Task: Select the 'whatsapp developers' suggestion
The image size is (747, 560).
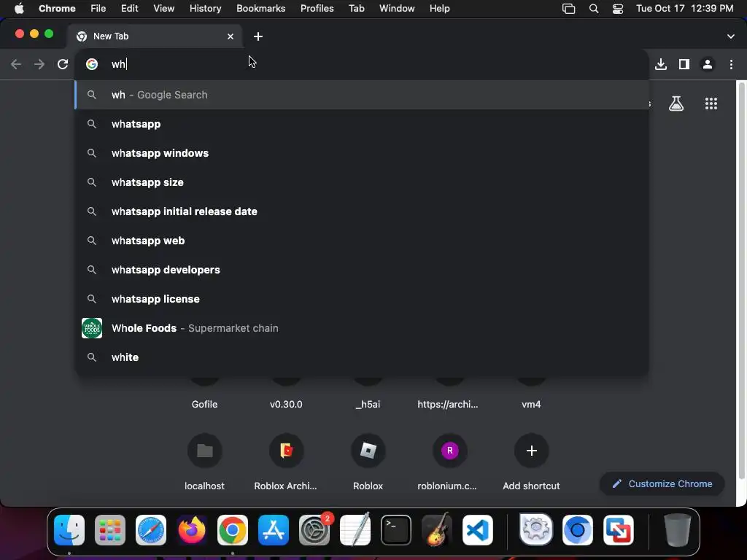Action: click(362, 270)
